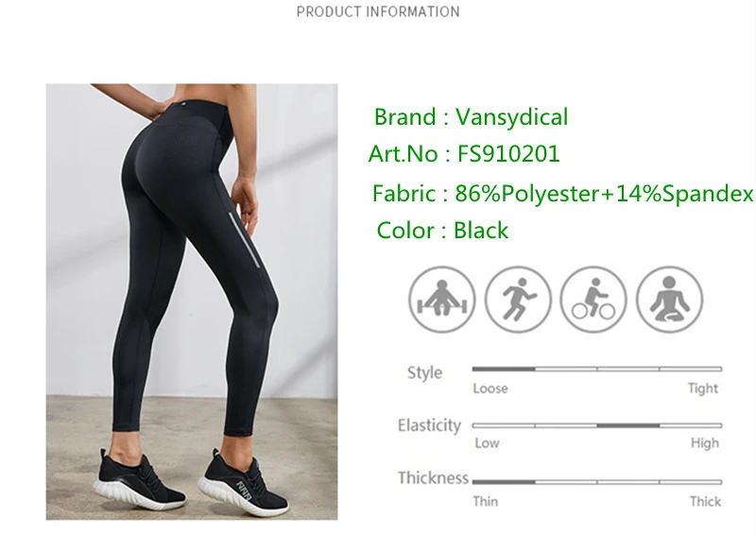Click the Style scale bar
The image size is (756, 536).
tap(597, 369)
